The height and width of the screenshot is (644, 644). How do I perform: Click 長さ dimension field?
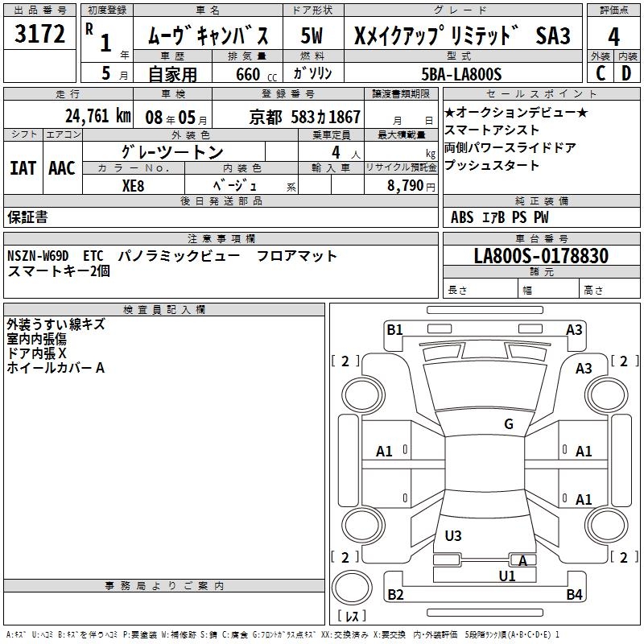point(481,288)
